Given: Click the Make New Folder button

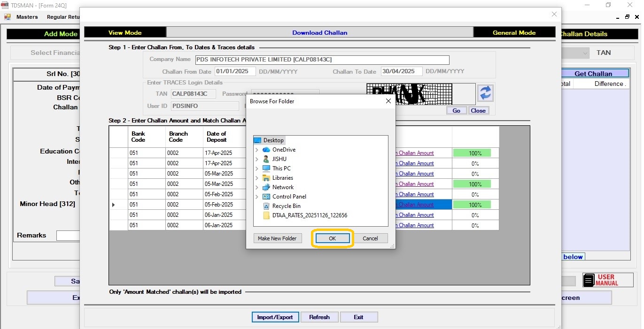Looking at the screenshot, I should pos(277,238).
